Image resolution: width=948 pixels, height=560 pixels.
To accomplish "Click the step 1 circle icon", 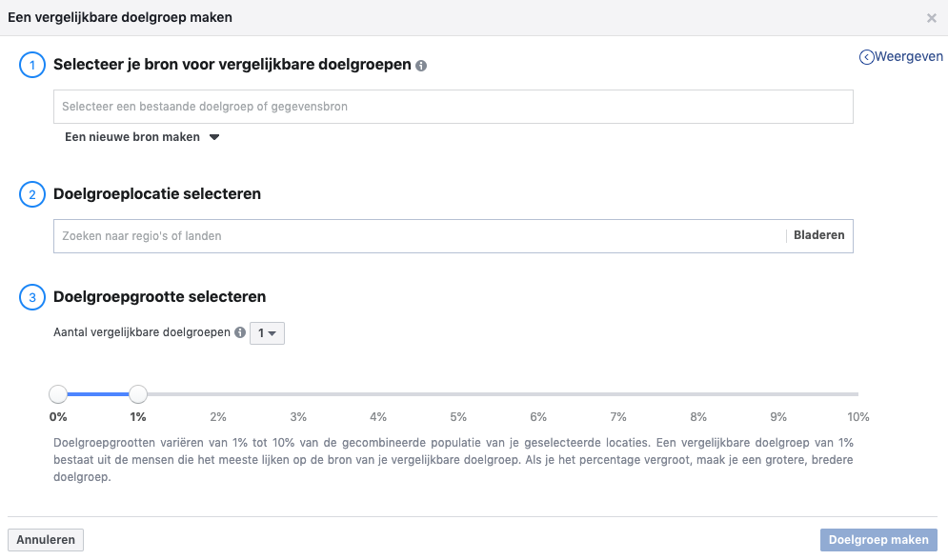I will click(31, 66).
